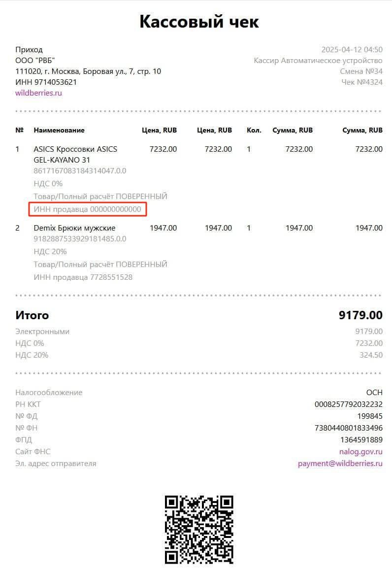This screenshot has width=392, height=569.
Task: Click the Смена №34 shift label
Action: point(361,71)
